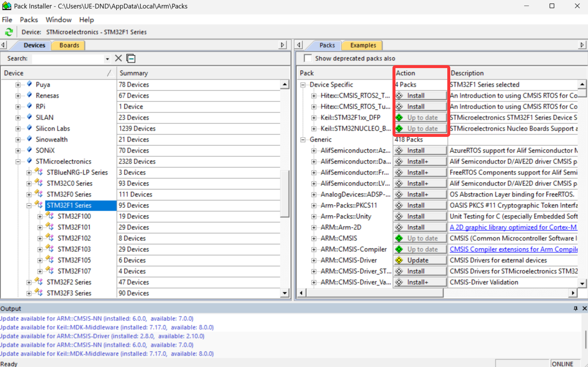
Task: Open the Window menu
Action: [x=59, y=20]
